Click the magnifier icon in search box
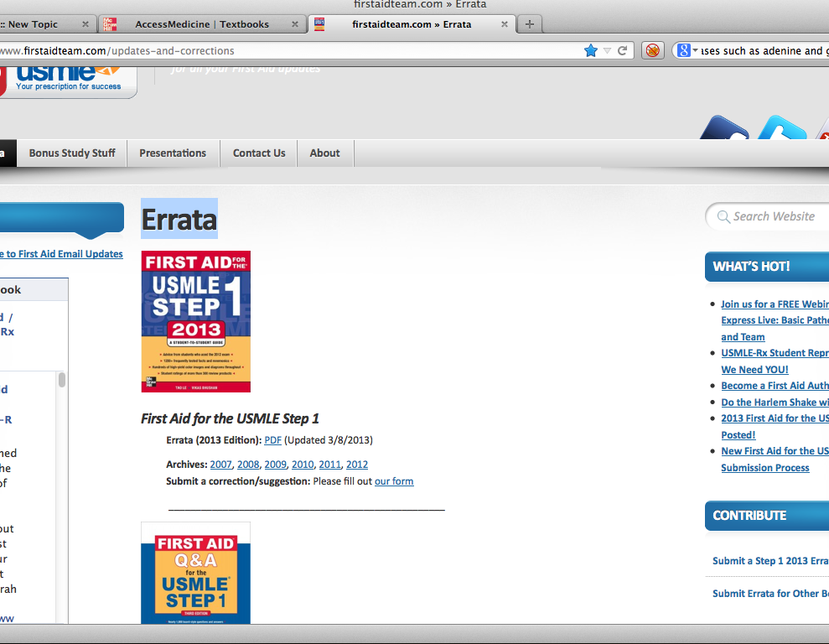The image size is (829, 644). pos(723,216)
